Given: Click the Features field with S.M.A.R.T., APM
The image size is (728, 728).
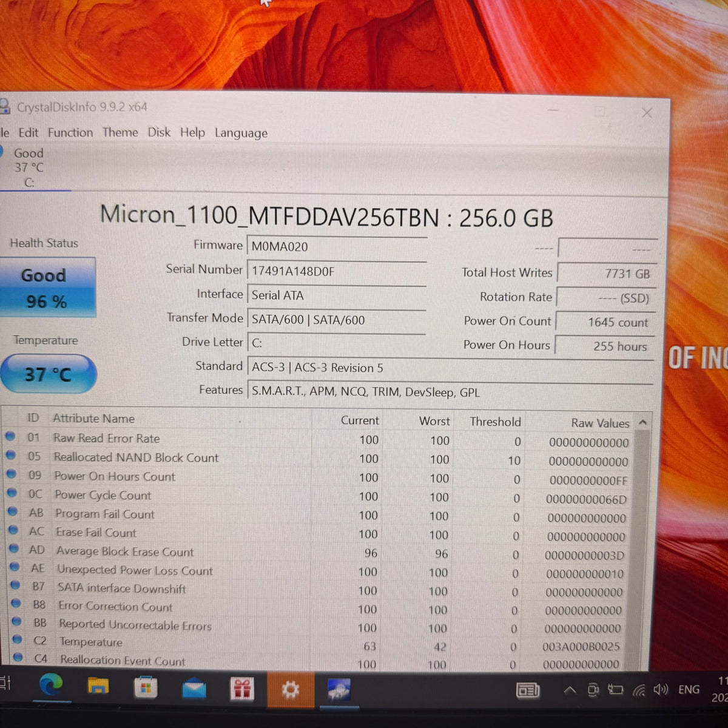Looking at the screenshot, I should (450, 392).
